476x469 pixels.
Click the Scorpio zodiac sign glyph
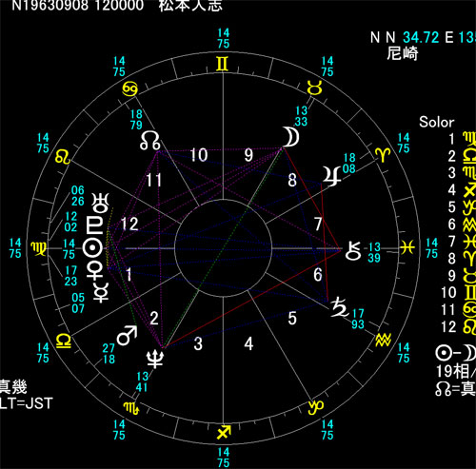point(131,408)
